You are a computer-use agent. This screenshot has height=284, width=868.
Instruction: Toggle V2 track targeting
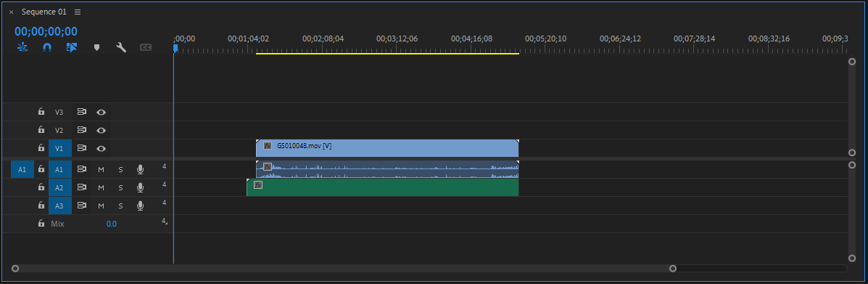point(59,130)
